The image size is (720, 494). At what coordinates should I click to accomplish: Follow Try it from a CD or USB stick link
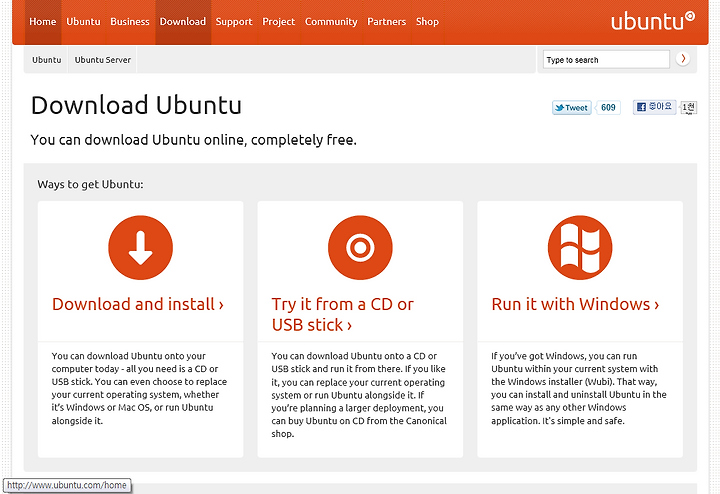pyautogui.click(x=343, y=314)
